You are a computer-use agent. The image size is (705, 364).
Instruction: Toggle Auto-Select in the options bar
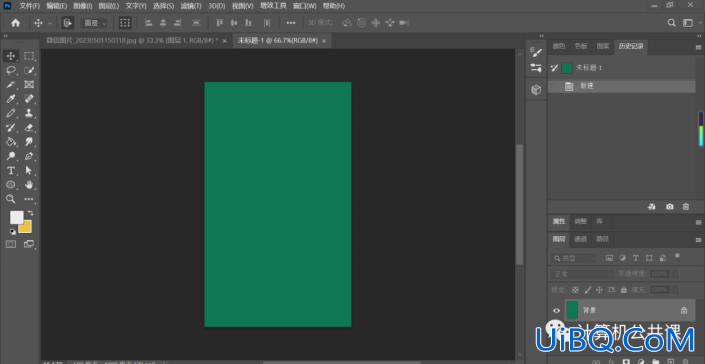(67, 23)
